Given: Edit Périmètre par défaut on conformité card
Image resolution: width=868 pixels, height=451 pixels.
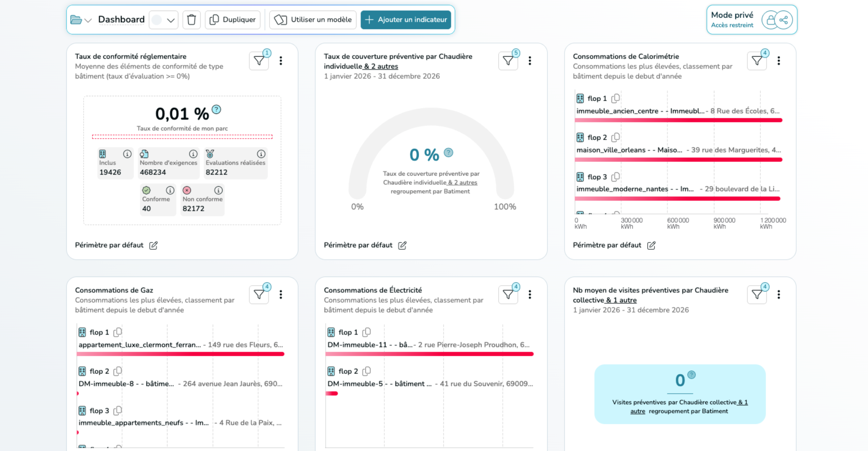Looking at the screenshot, I should coord(154,245).
